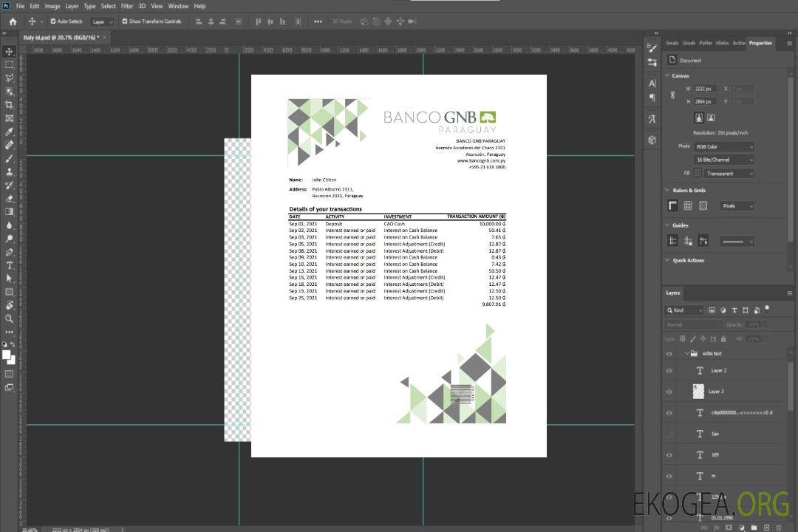
Task: Open the Image menu
Action: (x=52, y=6)
